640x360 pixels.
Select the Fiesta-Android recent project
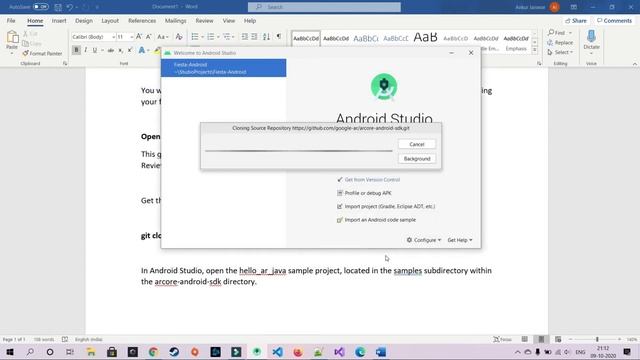tap(224, 68)
